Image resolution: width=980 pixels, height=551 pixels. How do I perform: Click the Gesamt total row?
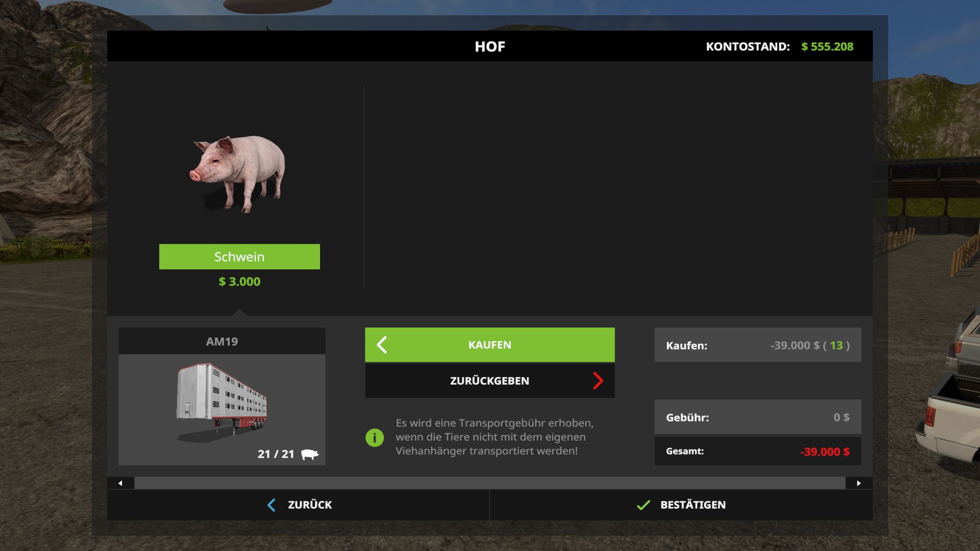pos(757,452)
